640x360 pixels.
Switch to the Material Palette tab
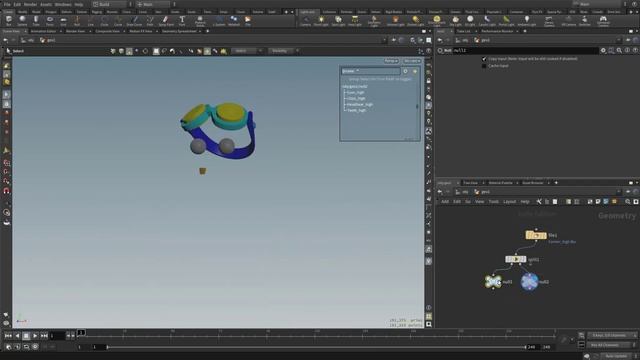[x=500, y=183]
